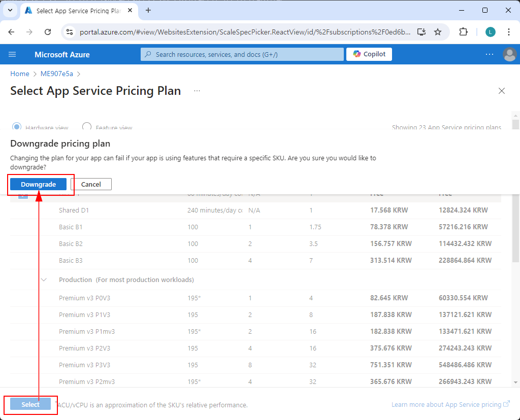The height and width of the screenshot is (420, 520).
Task: Select the Premium v3 P2mv3 plan
Action: 256,381
